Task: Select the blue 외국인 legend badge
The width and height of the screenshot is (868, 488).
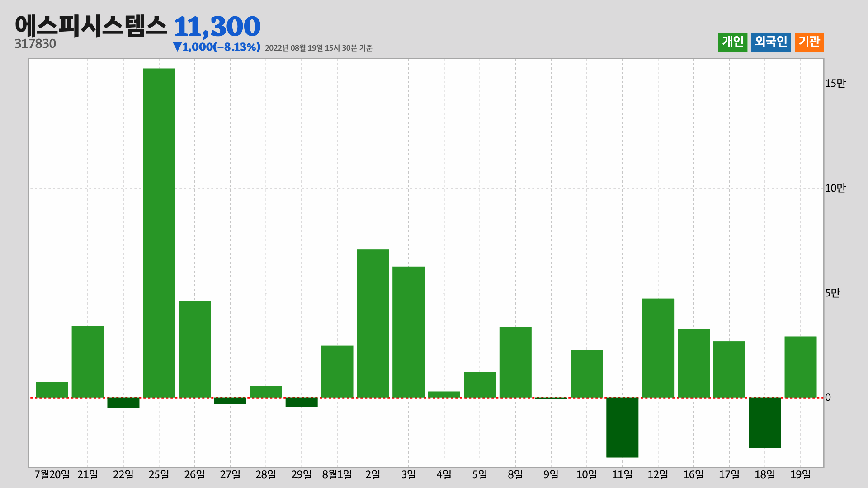Action: click(771, 42)
